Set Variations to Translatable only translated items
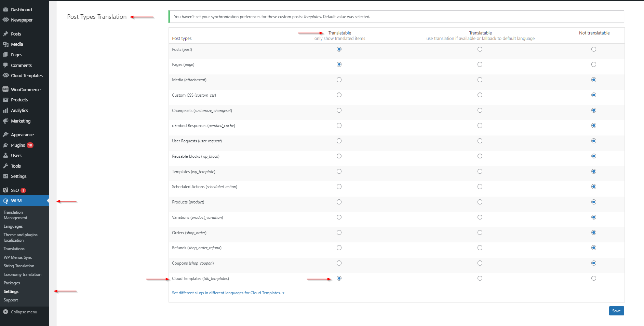644x326 pixels. point(339,217)
